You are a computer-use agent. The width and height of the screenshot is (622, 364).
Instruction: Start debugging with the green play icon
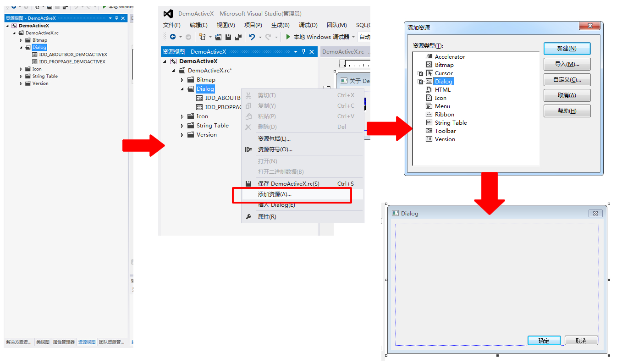(x=288, y=37)
